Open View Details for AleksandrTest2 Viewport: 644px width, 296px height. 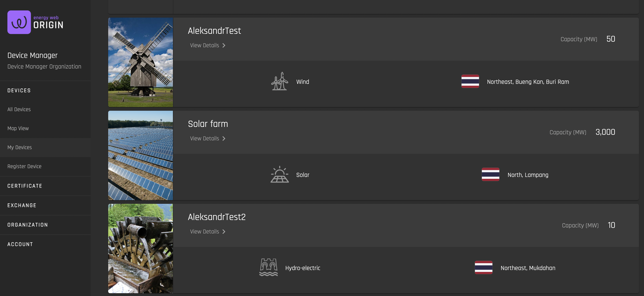208,232
